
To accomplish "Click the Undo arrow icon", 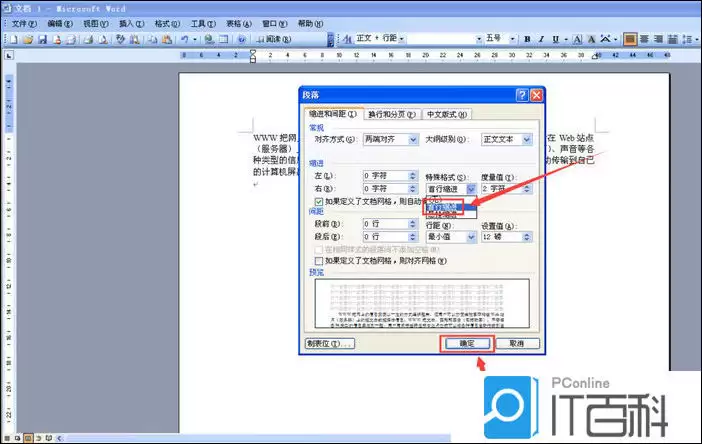I will pyautogui.click(x=186, y=39).
